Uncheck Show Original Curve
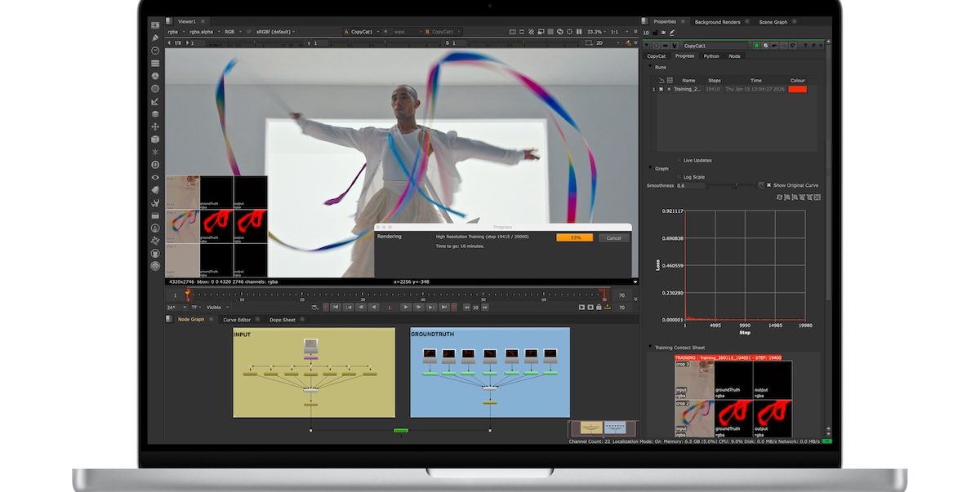This screenshot has width=980, height=492. pos(768,185)
